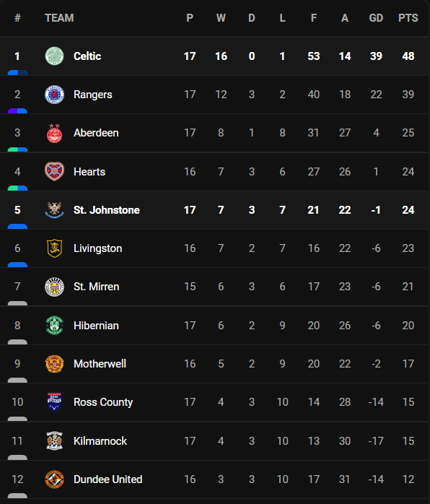The image size is (430, 504).
Task: Select the PTS column header
Action: click(408, 18)
